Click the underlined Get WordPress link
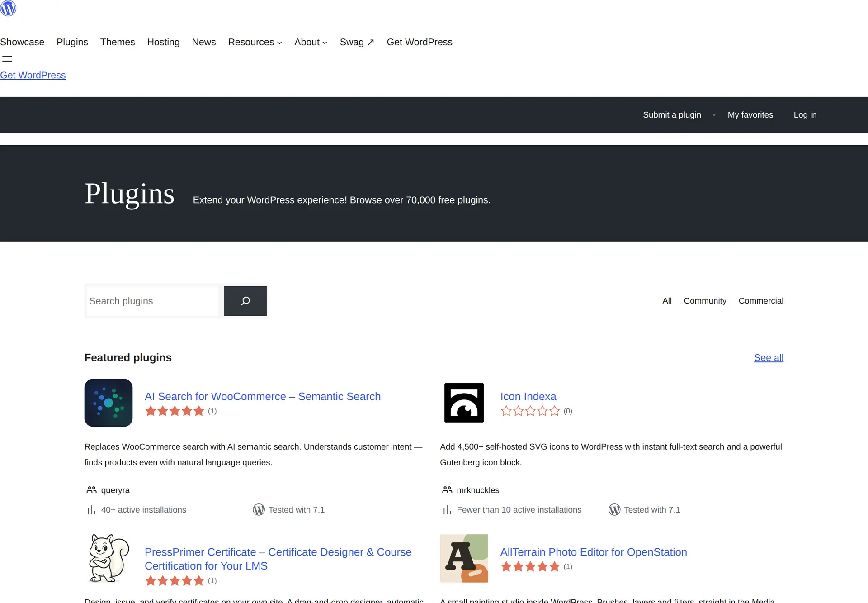Image resolution: width=868 pixels, height=603 pixels. (x=33, y=75)
